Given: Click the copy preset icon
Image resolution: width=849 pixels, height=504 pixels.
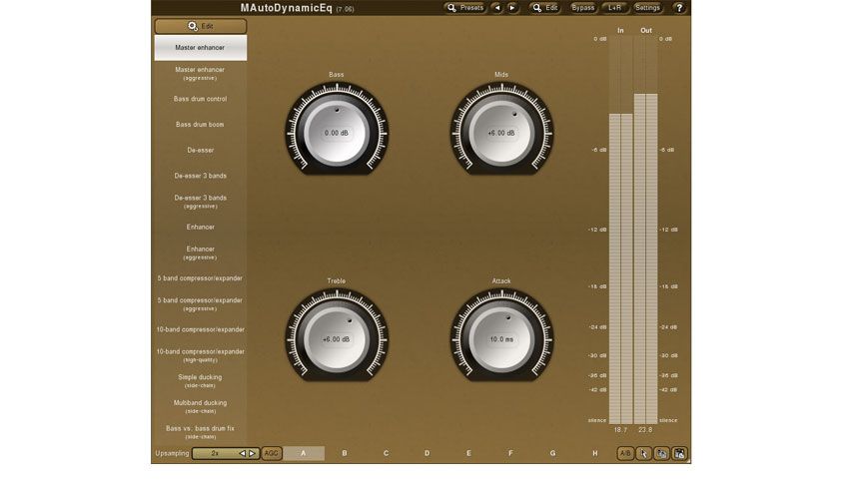Looking at the screenshot, I should pyautogui.click(x=661, y=453).
